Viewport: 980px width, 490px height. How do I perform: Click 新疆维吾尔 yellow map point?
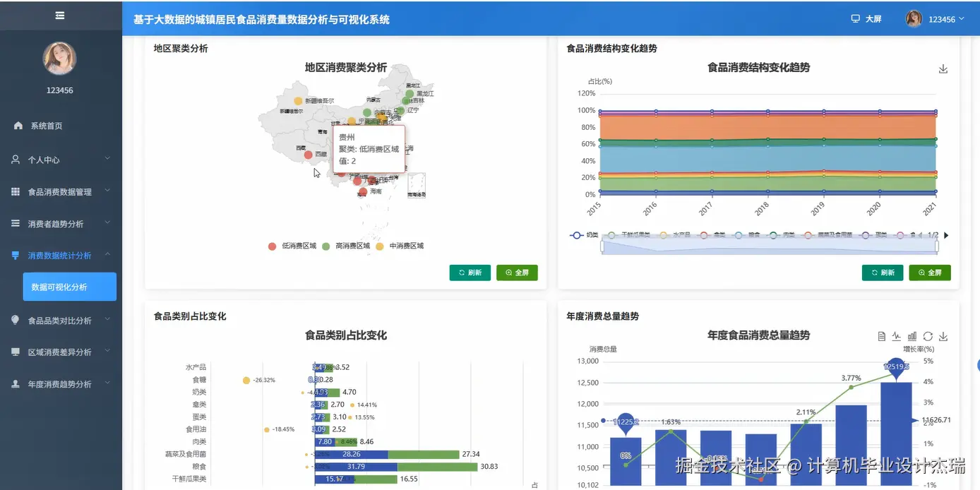298,101
